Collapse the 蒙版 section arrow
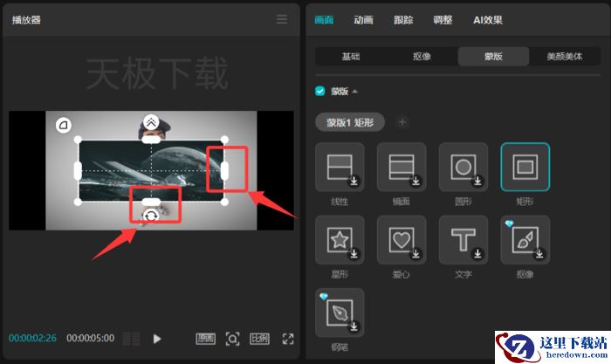 (354, 92)
